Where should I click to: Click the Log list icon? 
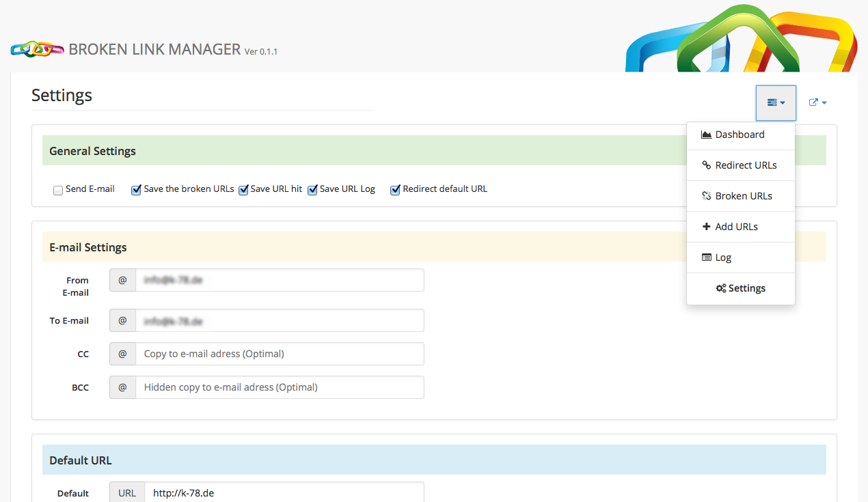(x=707, y=257)
